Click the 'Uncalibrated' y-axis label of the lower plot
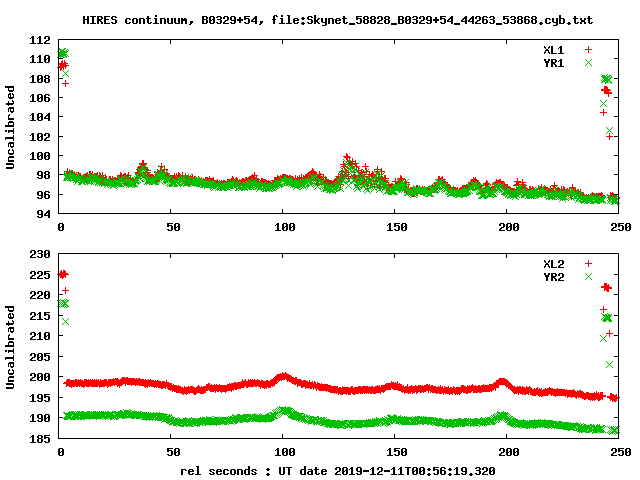This screenshot has height=480, width=640. point(10,347)
